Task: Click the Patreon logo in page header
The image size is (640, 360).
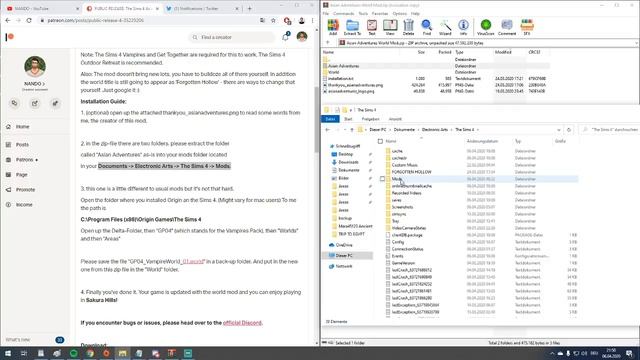Action: [9, 37]
